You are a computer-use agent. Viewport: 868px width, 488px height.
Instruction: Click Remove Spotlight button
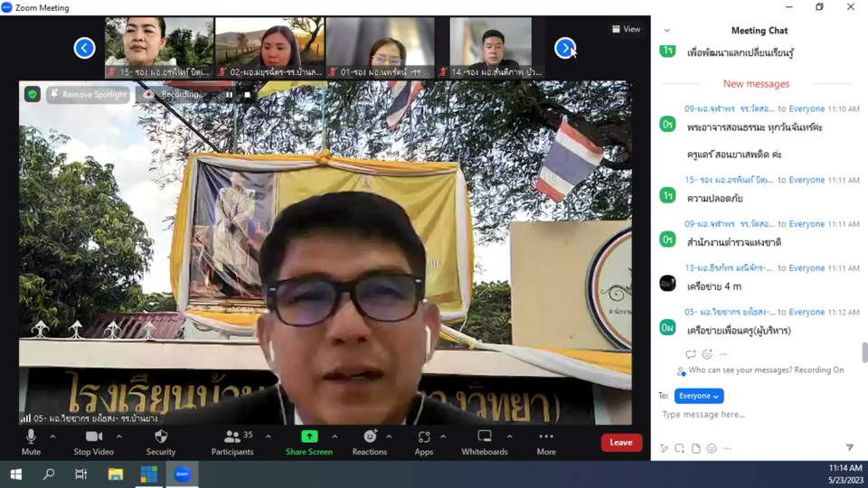(89, 95)
